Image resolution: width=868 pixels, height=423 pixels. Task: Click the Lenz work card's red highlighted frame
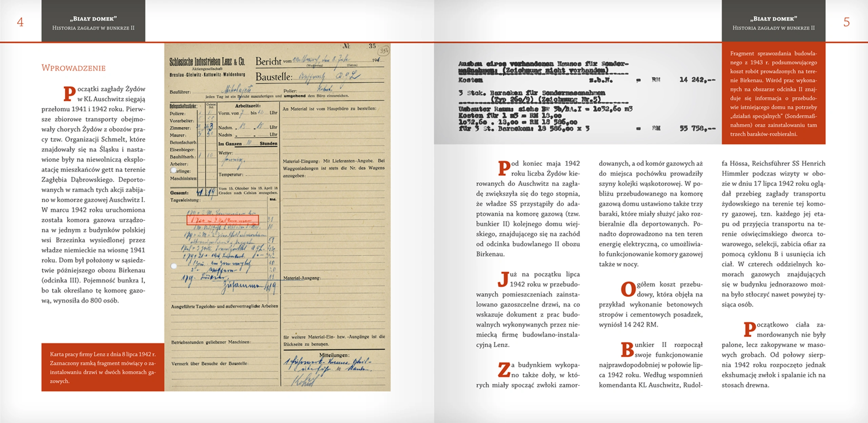[222, 220]
